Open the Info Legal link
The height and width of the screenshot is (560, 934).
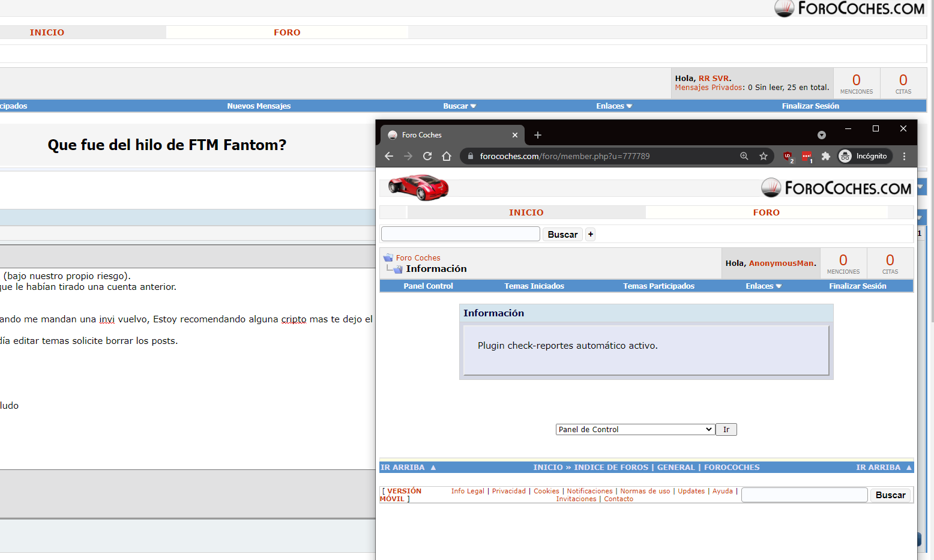[468, 491]
